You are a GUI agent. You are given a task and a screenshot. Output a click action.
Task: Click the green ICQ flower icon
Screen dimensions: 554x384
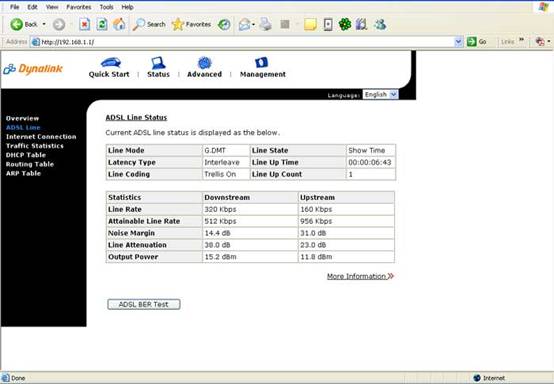(x=344, y=24)
